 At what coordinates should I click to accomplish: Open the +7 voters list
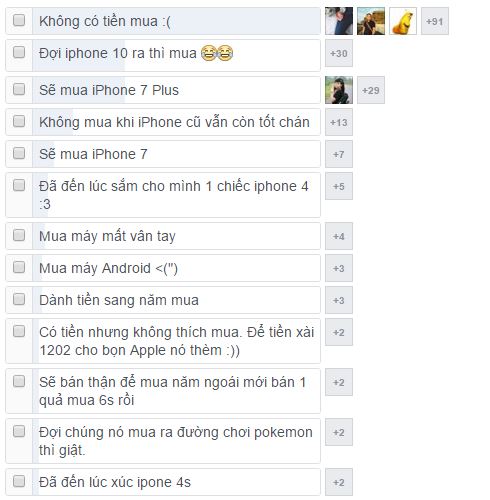339,154
